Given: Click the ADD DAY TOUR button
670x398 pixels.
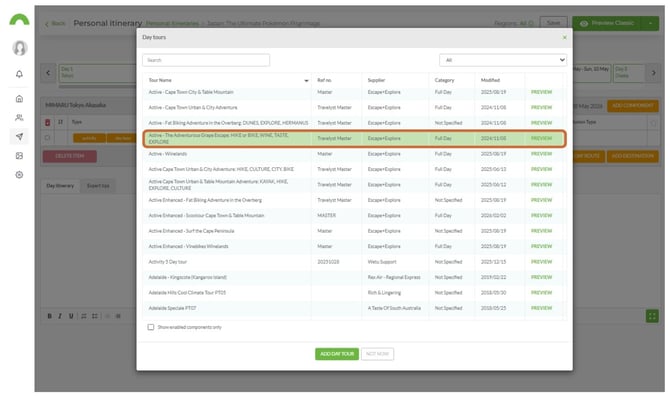Looking at the screenshot, I should point(337,354).
